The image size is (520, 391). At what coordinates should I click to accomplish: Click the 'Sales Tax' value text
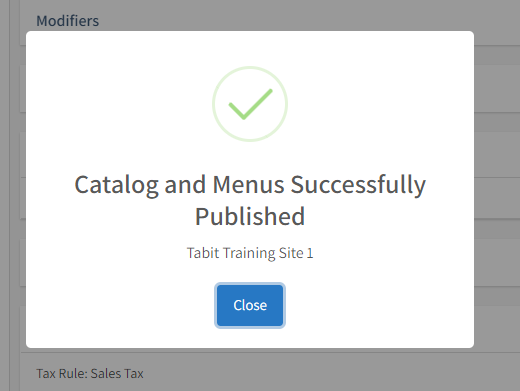coord(117,373)
